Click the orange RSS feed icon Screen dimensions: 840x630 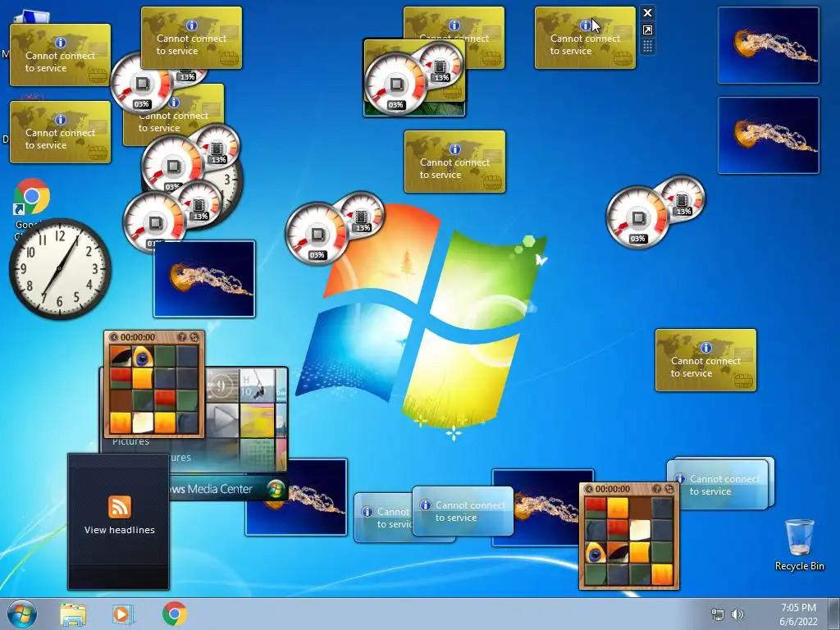click(x=120, y=507)
